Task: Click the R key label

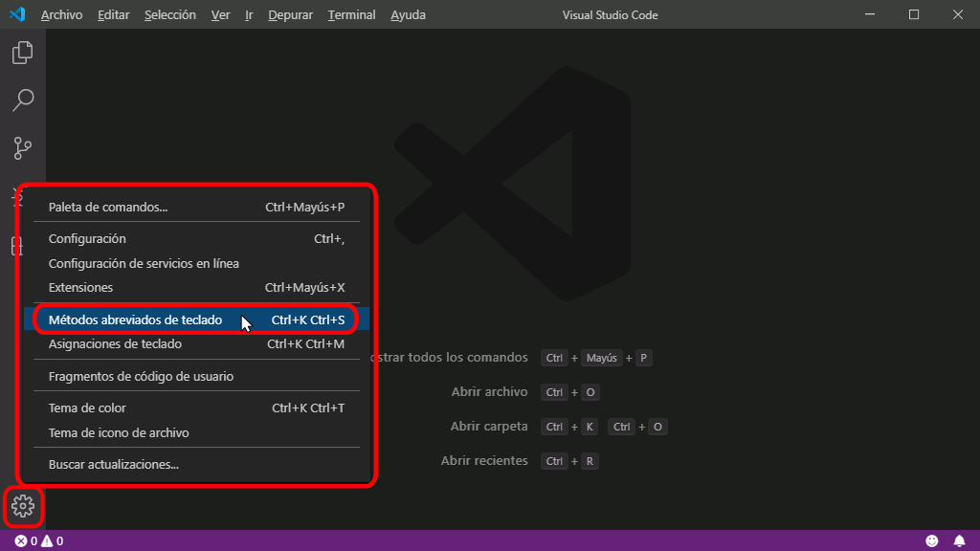Action: [x=590, y=461]
